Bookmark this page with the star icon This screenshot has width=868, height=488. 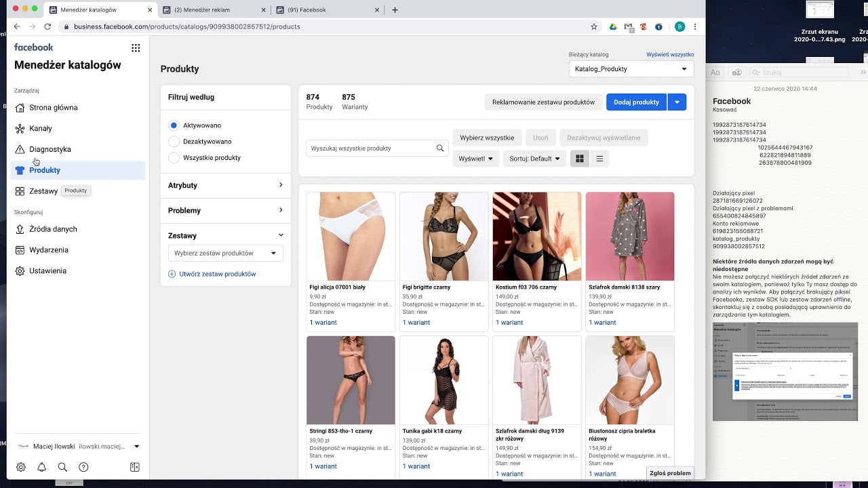tap(594, 26)
